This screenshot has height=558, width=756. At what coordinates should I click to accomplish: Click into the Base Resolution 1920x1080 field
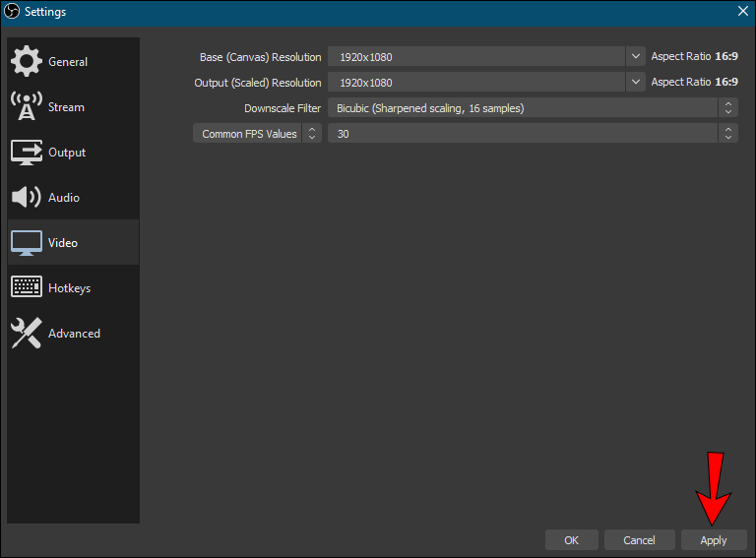[476, 56]
